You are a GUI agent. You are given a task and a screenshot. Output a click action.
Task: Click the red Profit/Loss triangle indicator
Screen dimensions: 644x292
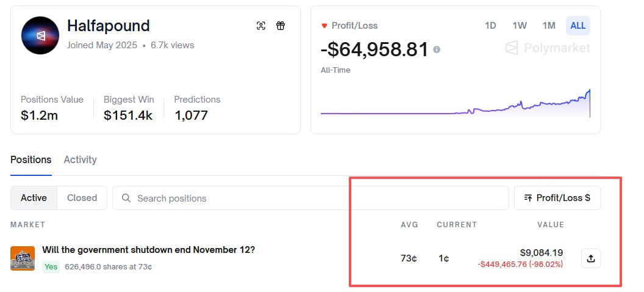(x=324, y=26)
